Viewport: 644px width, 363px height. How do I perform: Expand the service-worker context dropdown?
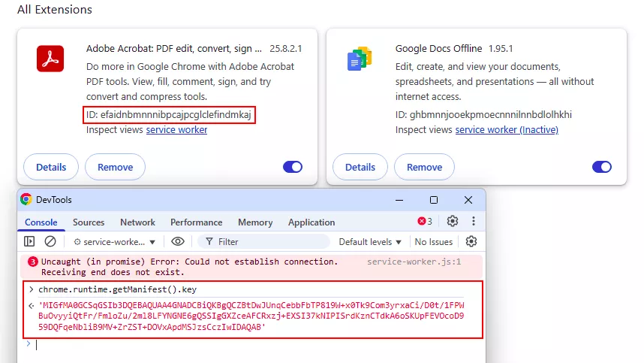pos(115,242)
